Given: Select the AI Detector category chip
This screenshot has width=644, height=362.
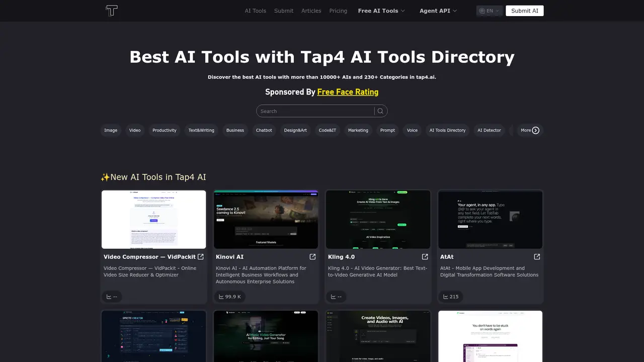Looking at the screenshot, I should point(489,130).
